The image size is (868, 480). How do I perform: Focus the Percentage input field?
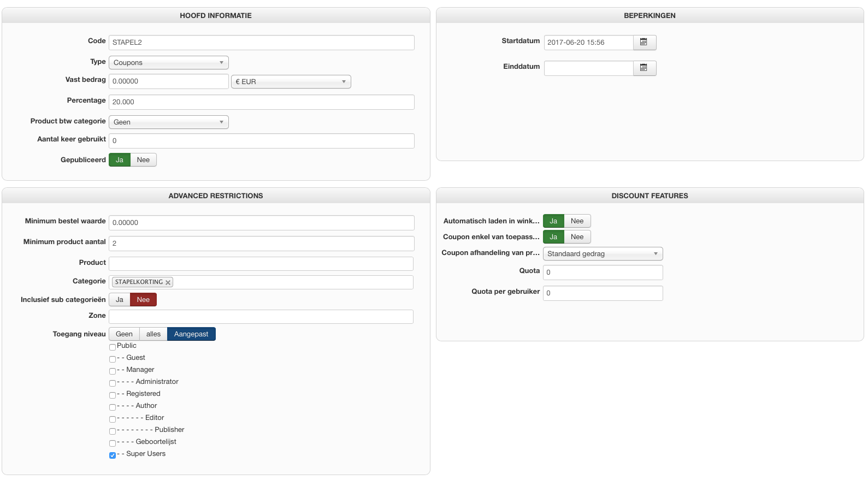pyautogui.click(x=261, y=102)
